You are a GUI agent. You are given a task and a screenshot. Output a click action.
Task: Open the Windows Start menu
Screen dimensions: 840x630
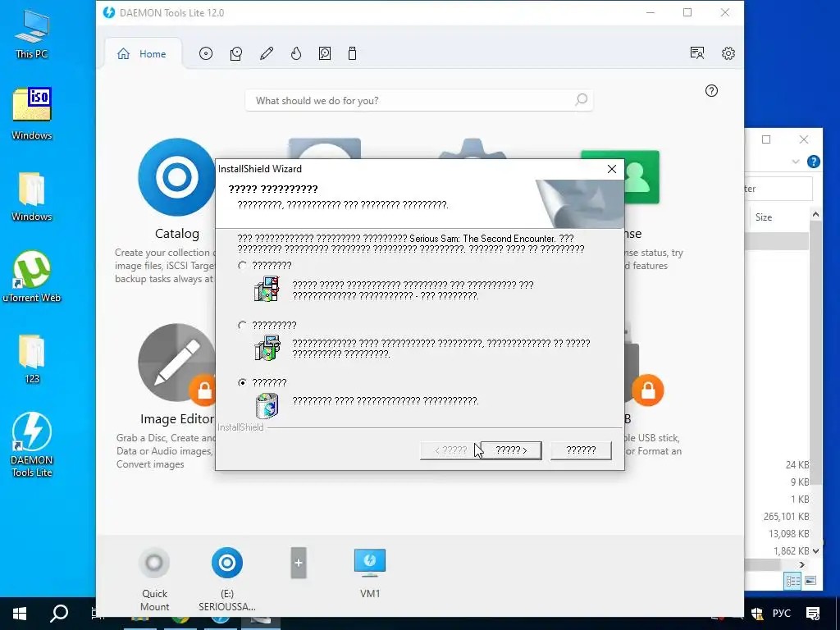click(20, 614)
